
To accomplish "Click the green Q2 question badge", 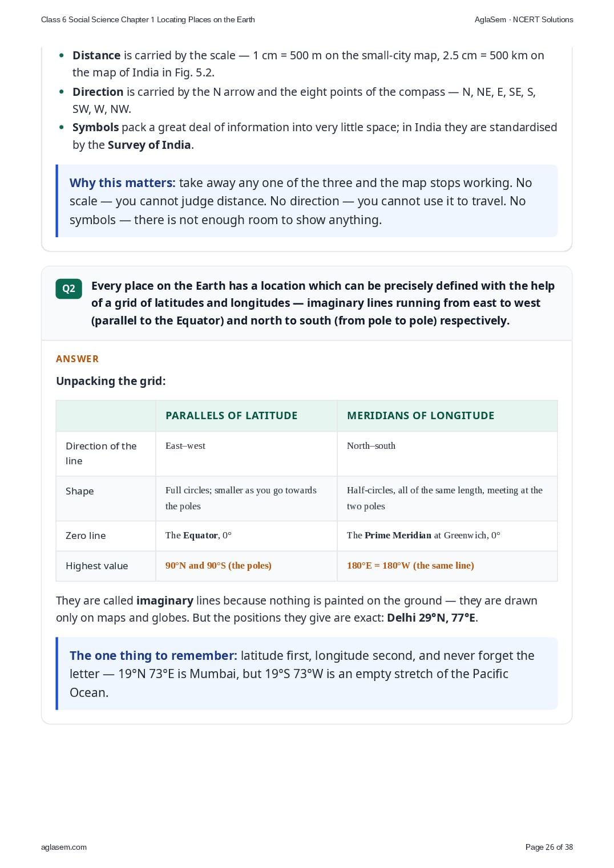I will pos(68,289).
